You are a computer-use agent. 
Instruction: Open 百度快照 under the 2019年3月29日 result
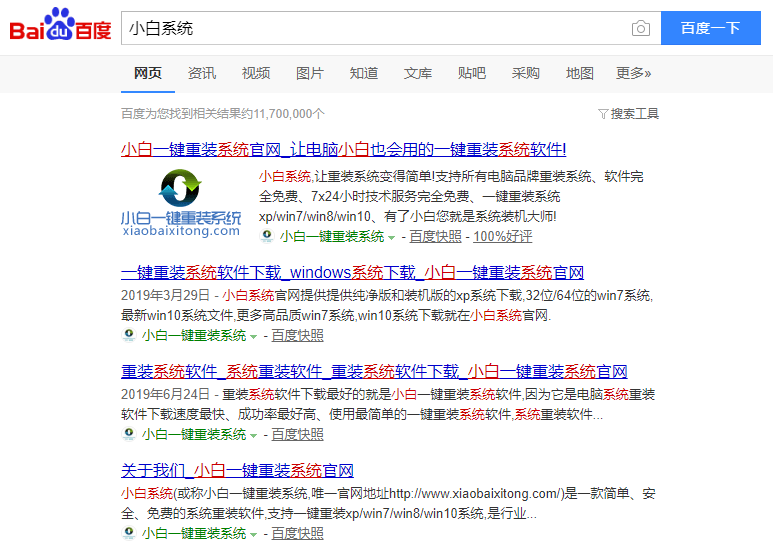click(297, 336)
